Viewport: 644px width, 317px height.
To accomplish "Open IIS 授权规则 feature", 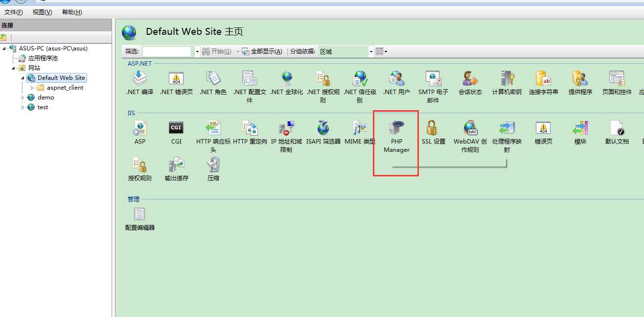I will click(140, 169).
